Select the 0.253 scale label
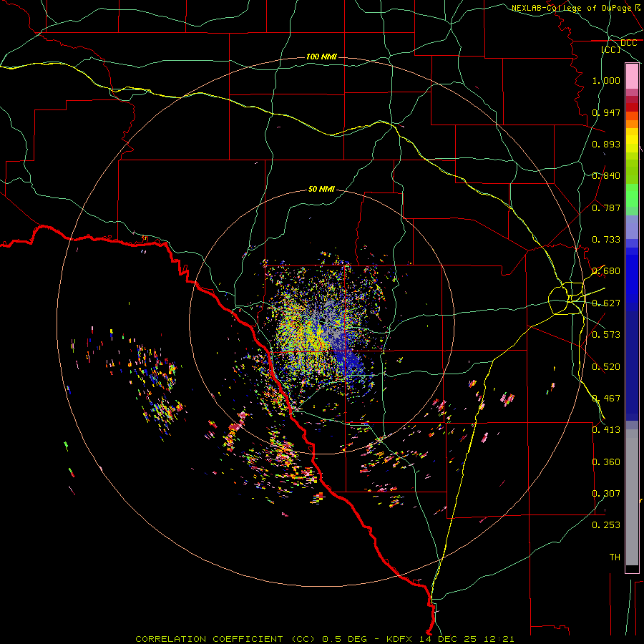This screenshot has width=644, height=644. click(x=606, y=525)
